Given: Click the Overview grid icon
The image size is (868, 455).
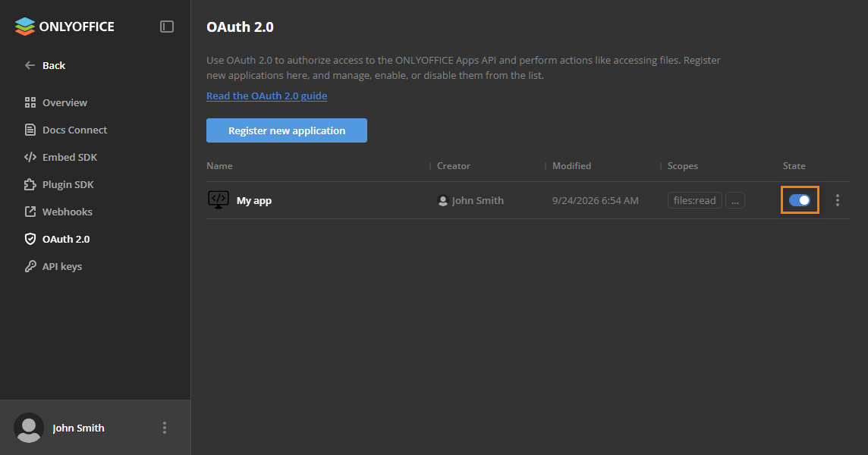Looking at the screenshot, I should coord(30,102).
